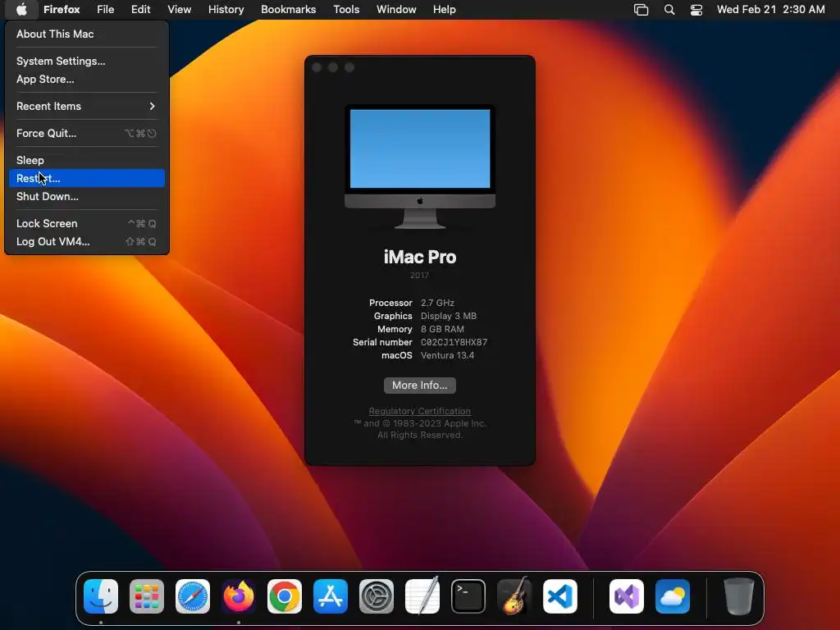Open the Edit menu

pyautogui.click(x=141, y=10)
